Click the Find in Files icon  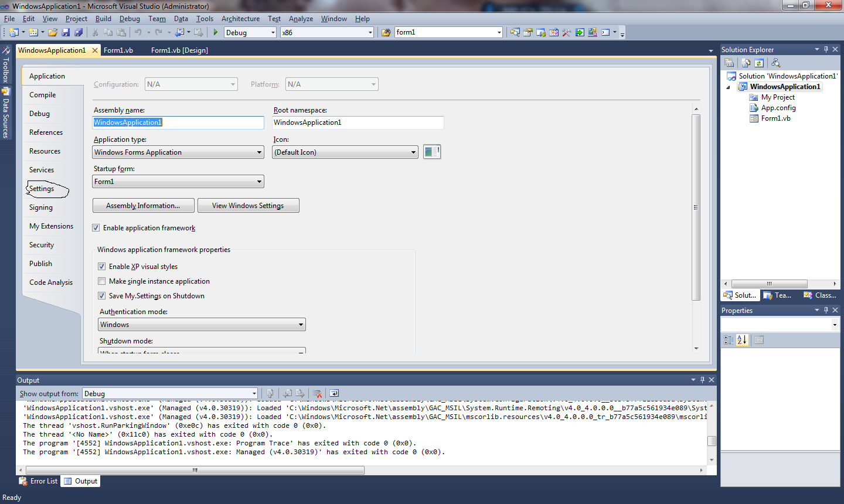[386, 32]
